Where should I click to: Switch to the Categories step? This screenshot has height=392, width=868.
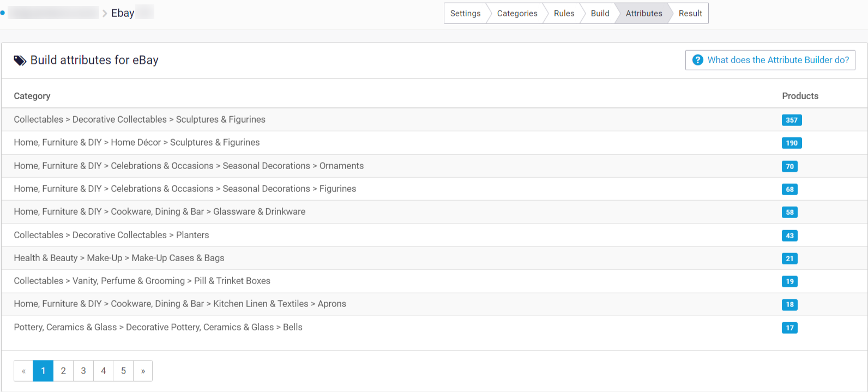(x=517, y=14)
